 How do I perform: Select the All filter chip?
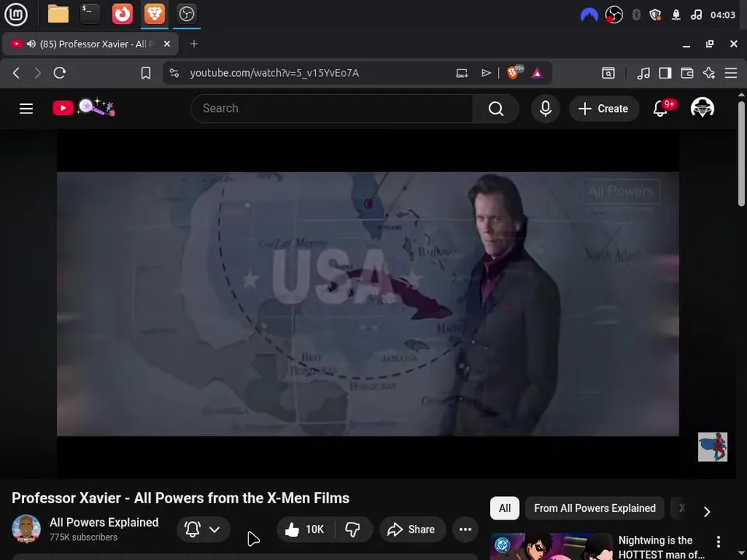pyautogui.click(x=504, y=508)
